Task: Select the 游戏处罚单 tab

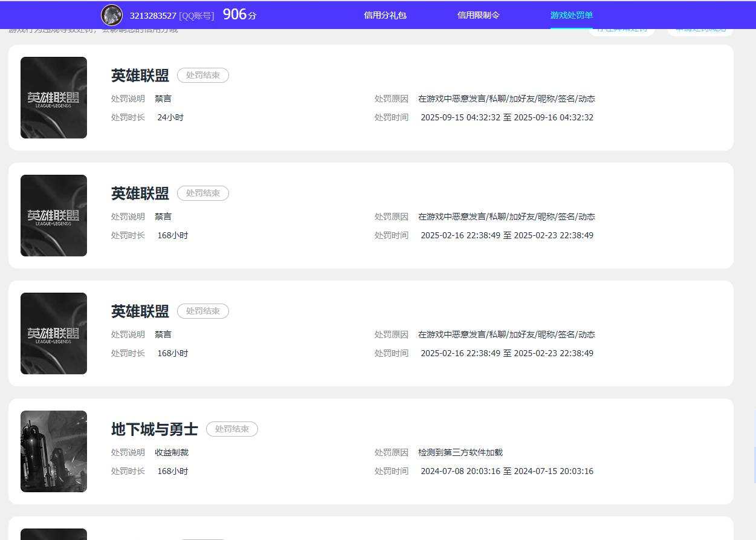Action: 572,15
